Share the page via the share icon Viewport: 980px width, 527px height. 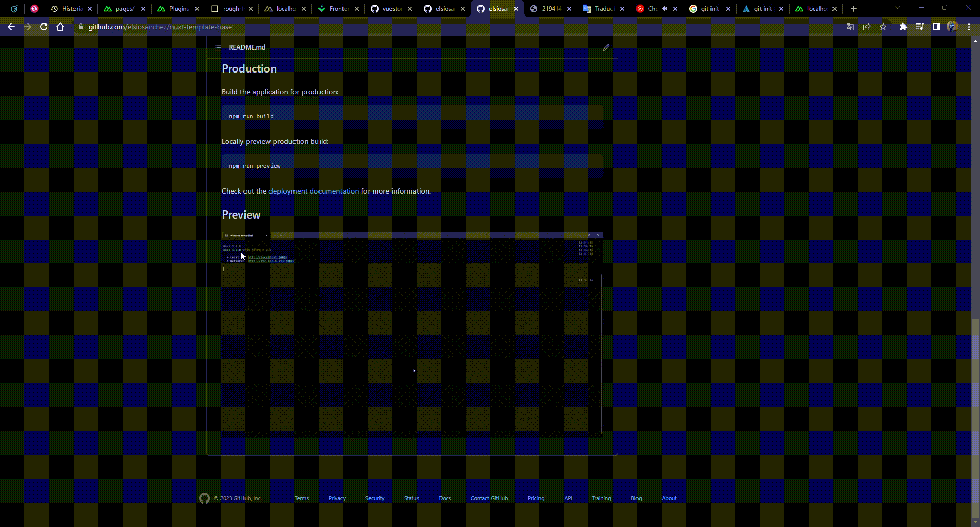pos(867,27)
